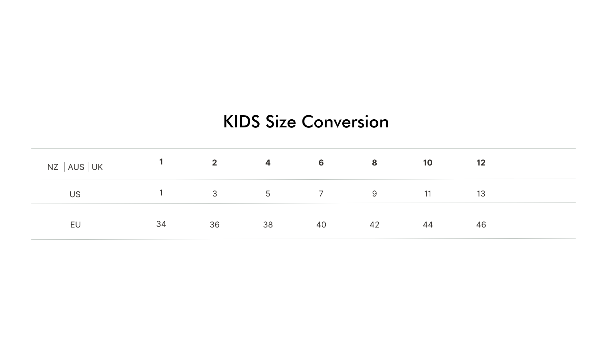Click US size 3 cell

point(214,194)
